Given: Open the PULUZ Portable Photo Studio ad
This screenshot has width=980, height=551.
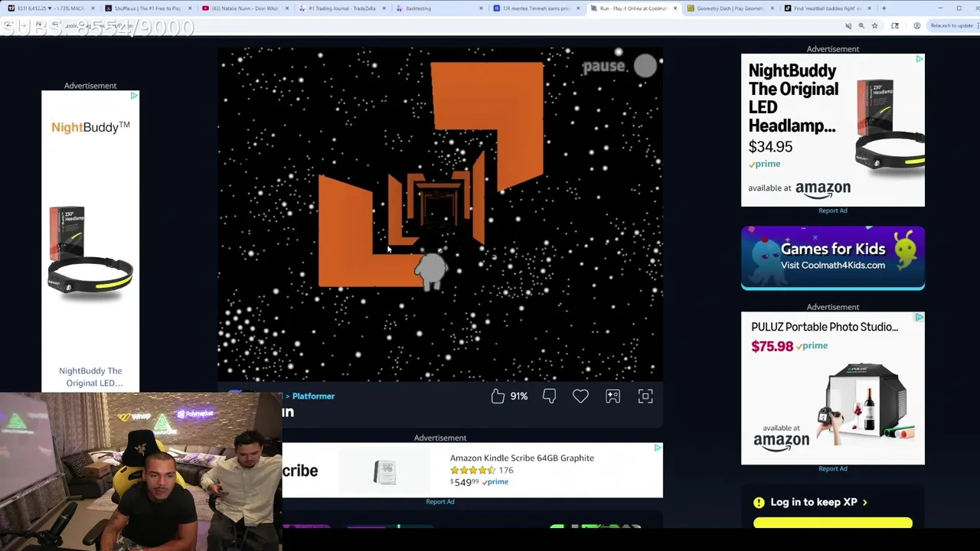Looking at the screenshot, I should [832, 388].
